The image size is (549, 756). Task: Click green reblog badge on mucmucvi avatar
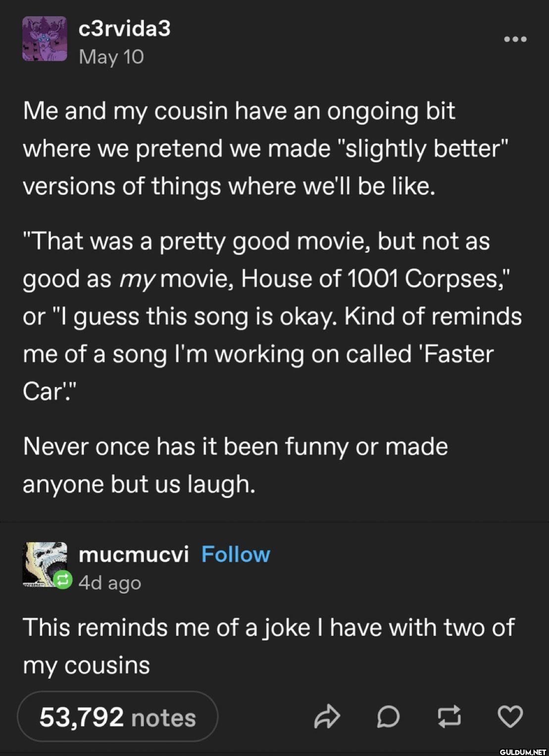tap(63, 580)
